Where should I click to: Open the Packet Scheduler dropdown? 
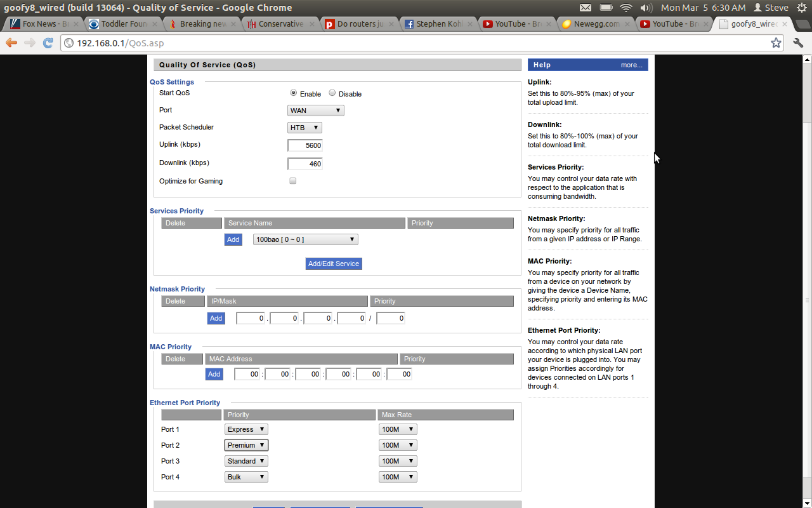304,127
